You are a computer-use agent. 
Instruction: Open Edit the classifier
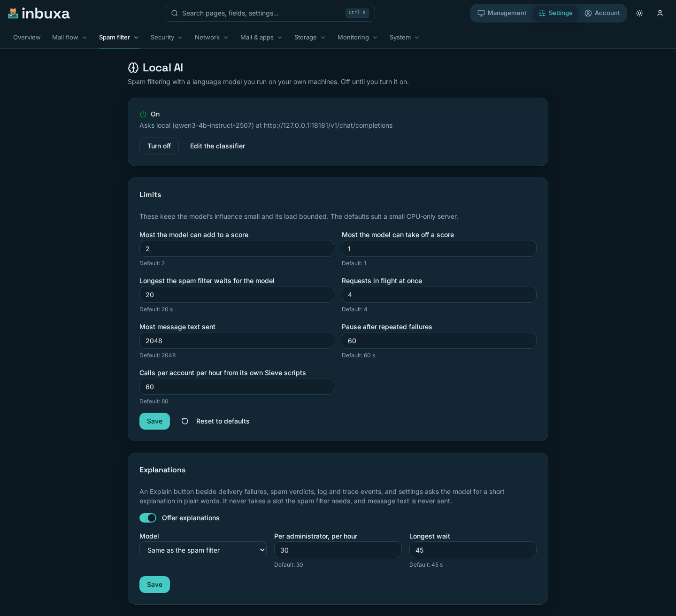coord(217,146)
